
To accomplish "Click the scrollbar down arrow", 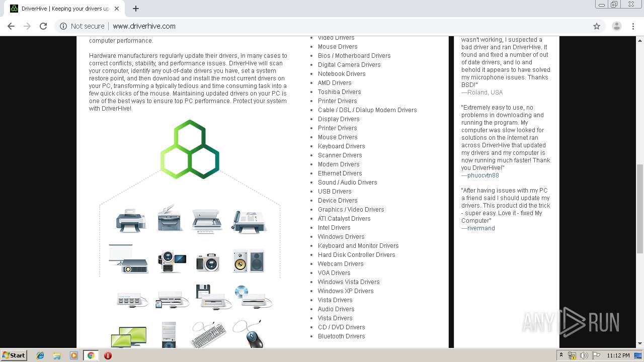I will coord(640,344).
